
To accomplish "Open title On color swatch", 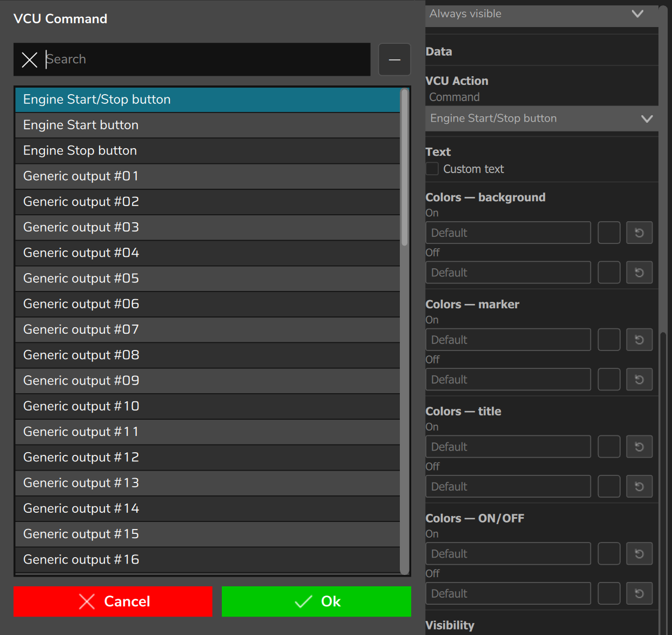I will 609,447.
